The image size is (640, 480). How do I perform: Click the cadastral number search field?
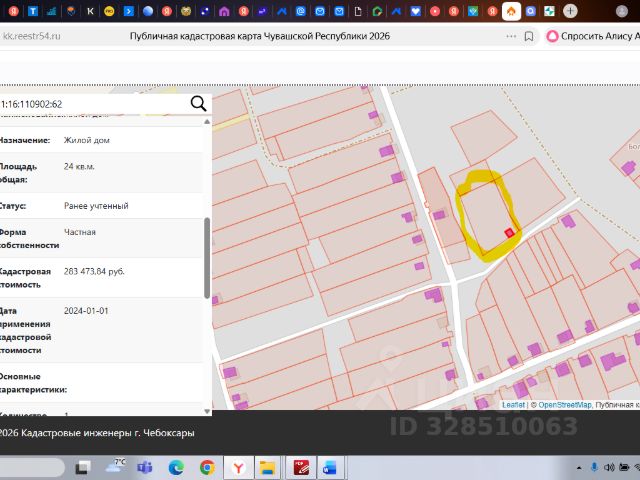pyautogui.click(x=94, y=104)
